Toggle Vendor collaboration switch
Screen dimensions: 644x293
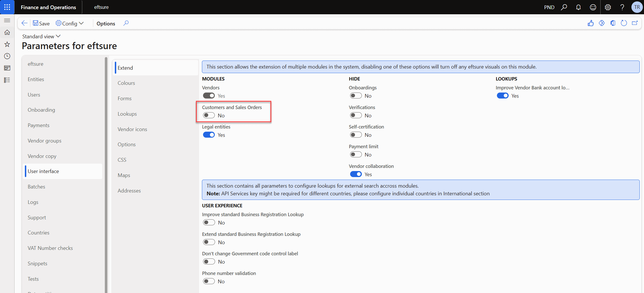(x=356, y=174)
